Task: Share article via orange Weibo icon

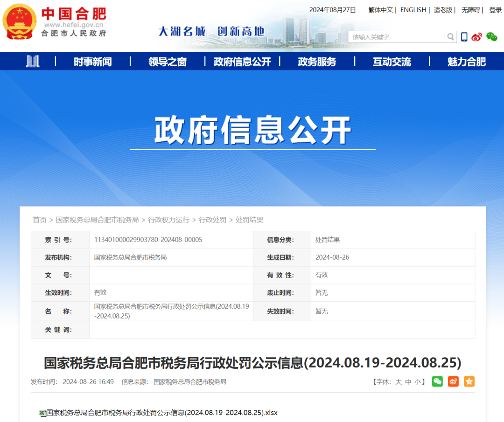Action: coord(453,381)
